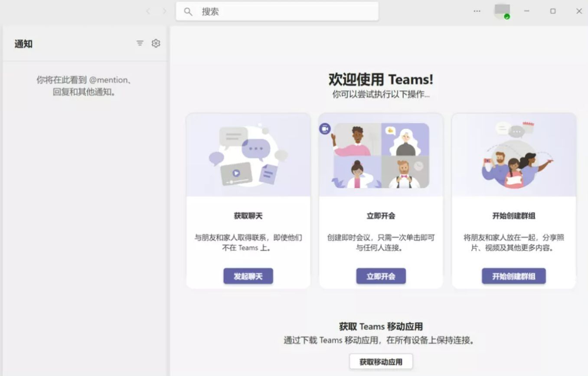588x376 pixels.
Task: Click the forward navigation arrow
Action: click(x=164, y=11)
